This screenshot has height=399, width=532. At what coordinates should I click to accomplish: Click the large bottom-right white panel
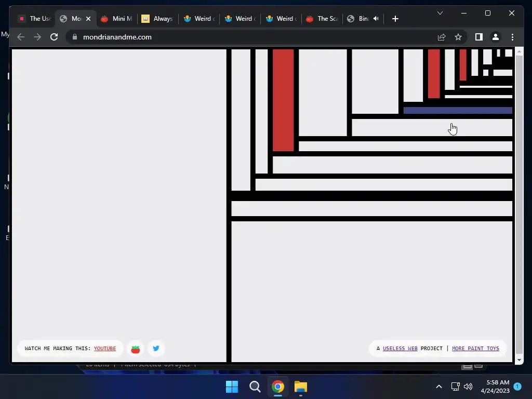click(371, 292)
